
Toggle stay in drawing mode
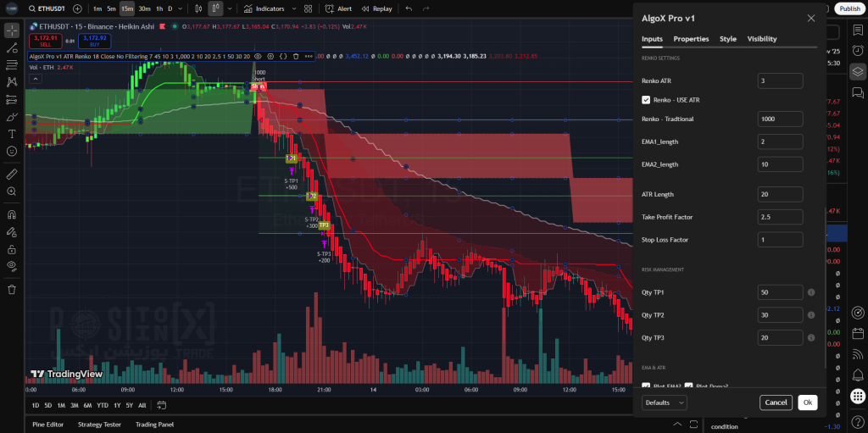pos(12,231)
